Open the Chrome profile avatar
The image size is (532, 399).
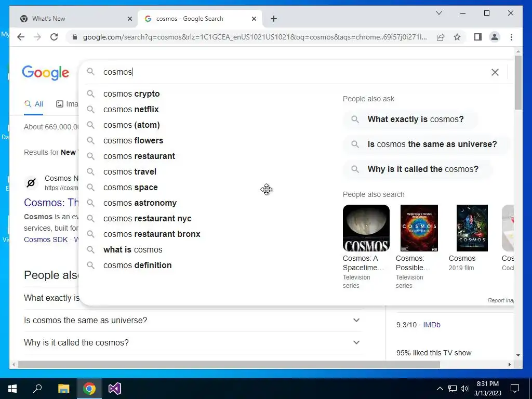[495, 37]
